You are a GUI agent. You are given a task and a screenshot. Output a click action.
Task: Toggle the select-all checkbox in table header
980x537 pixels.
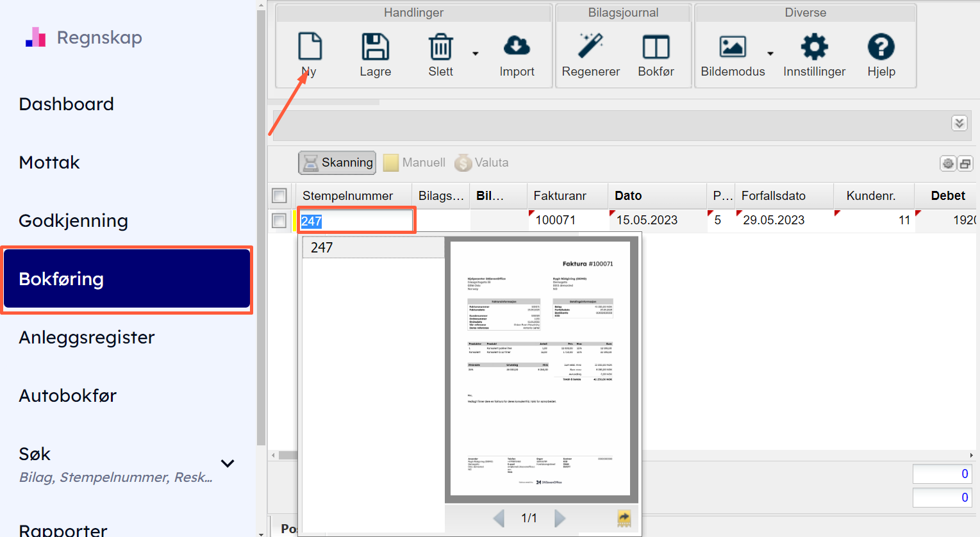279,195
